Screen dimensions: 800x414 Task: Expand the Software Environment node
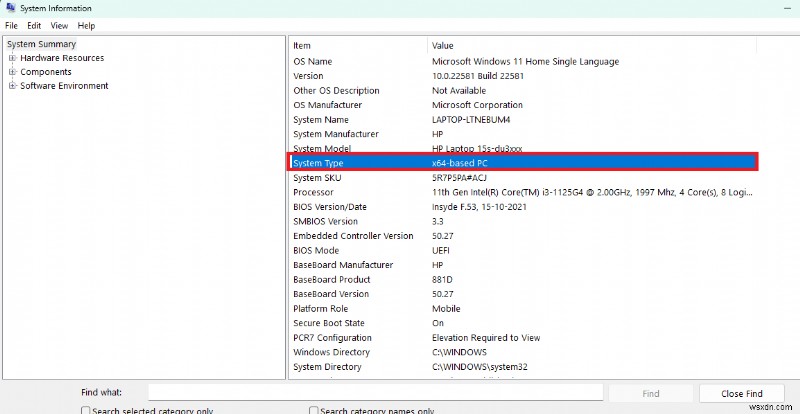click(13, 85)
